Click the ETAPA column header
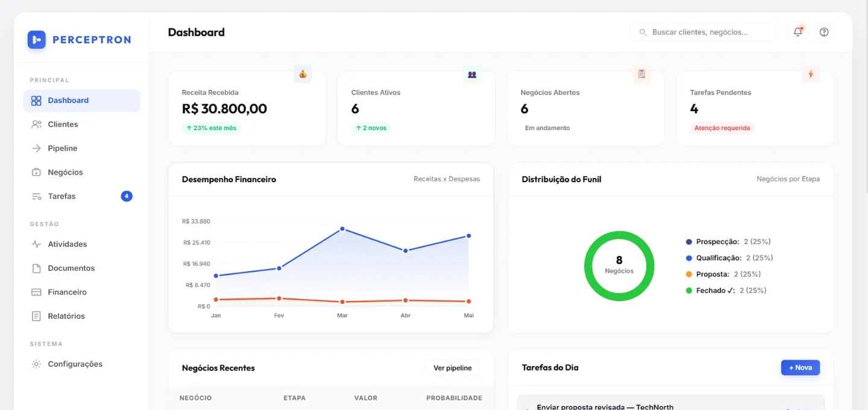 click(x=295, y=398)
